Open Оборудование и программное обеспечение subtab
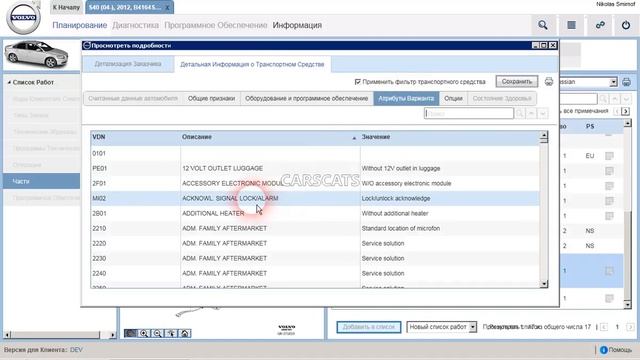Viewport: 640px width, 360px height. click(x=307, y=98)
